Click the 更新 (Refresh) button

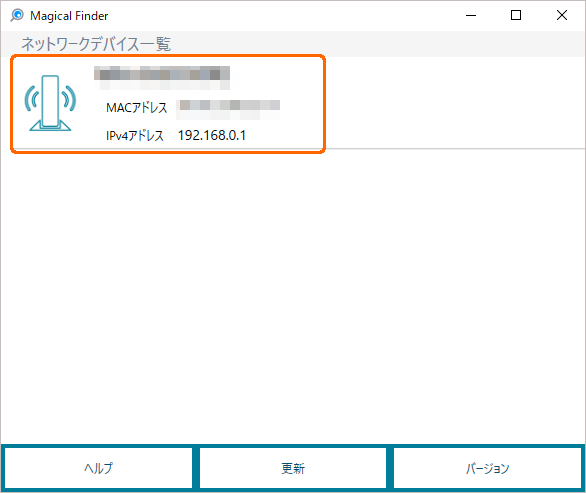[293, 468]
